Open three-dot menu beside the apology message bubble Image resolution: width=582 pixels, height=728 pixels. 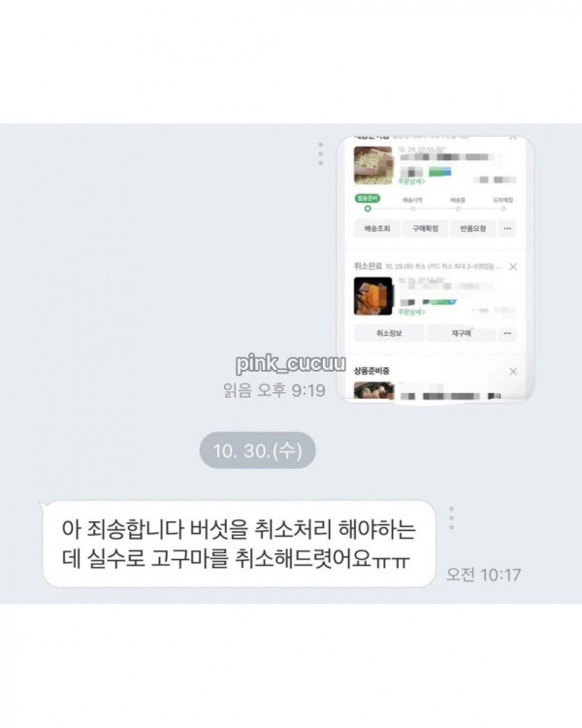click(x=452, y=518)
